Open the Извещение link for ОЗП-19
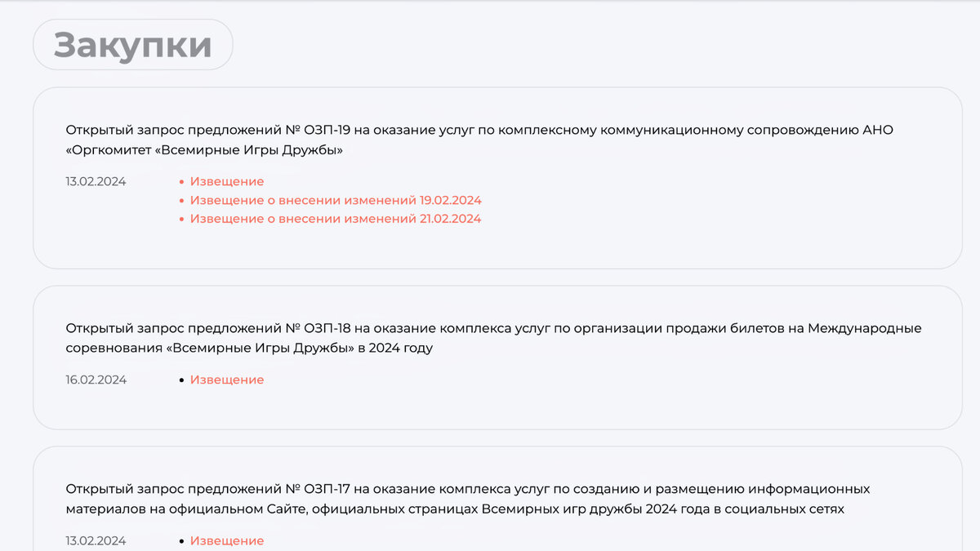Screen dimensions: 980x551 226,180
